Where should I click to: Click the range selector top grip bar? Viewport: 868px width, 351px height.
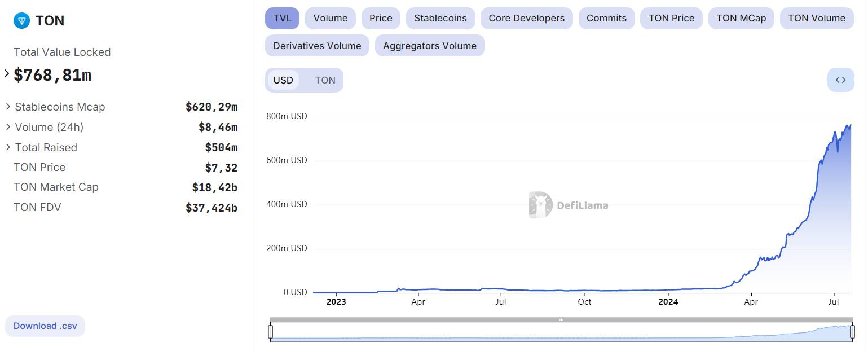(x=561, y=319)
